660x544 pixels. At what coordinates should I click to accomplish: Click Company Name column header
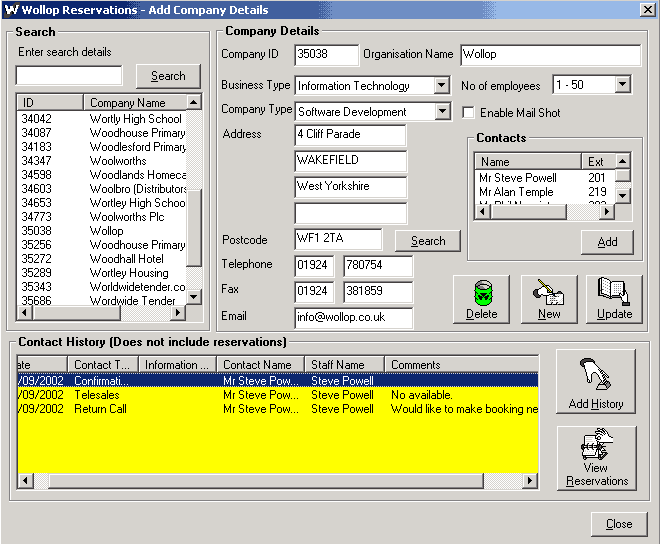135,102
